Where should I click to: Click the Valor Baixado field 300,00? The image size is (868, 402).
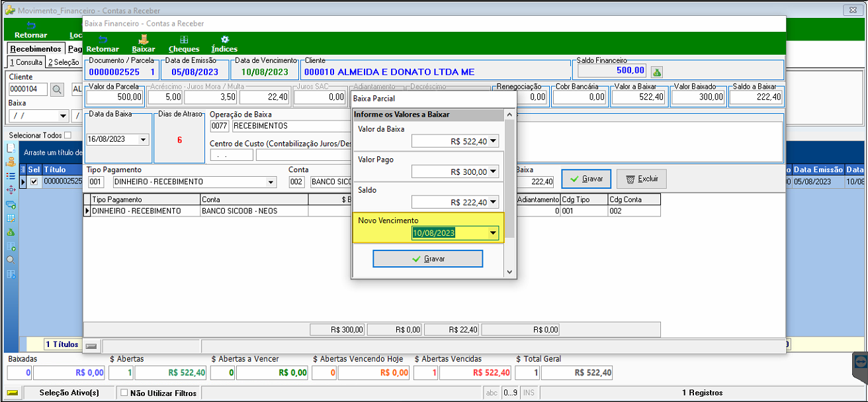[x=697, y=97]
